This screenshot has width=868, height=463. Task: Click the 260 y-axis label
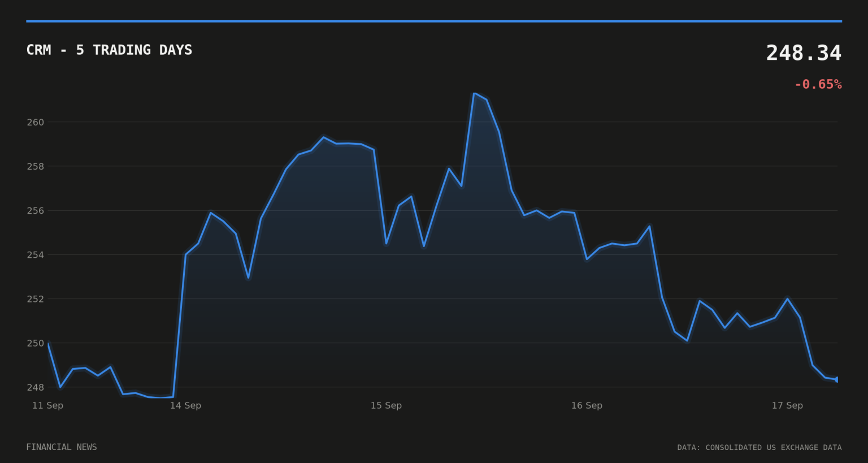pyautogui.click(x=36, y=122)
